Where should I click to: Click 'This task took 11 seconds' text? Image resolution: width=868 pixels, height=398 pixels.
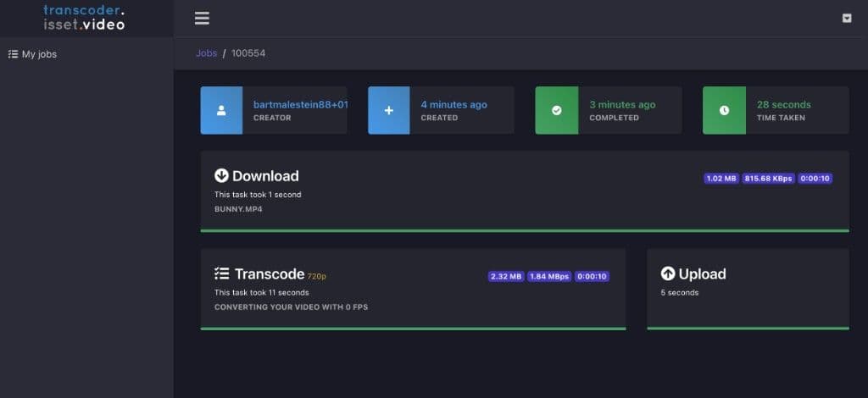(x=262, y=292)
